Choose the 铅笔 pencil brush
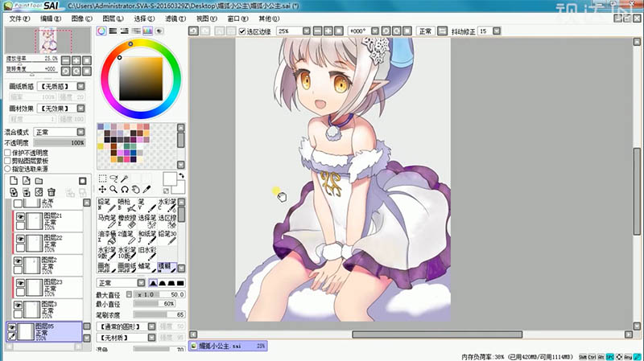The image size is (644, 361). point(106,206)
